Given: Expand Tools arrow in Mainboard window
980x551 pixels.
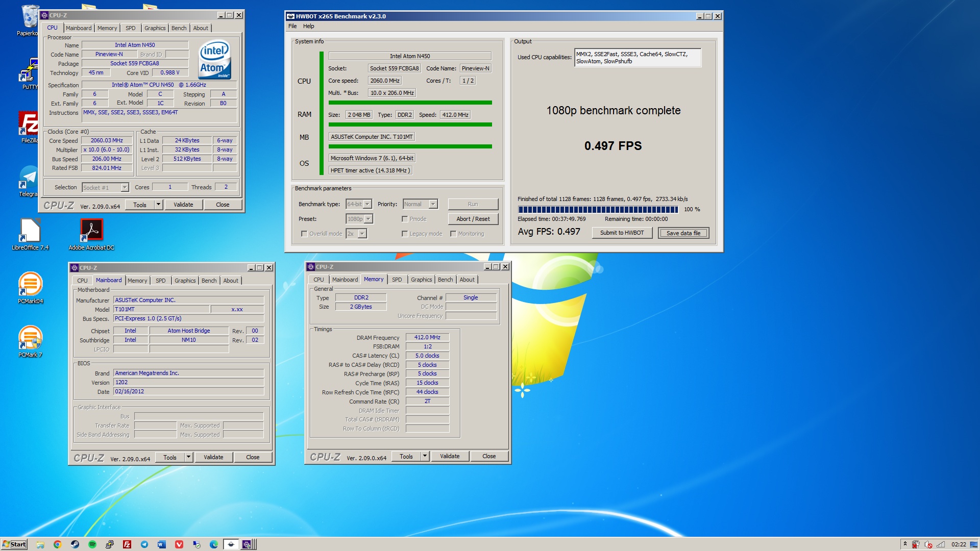Looking at the screenshot, I should coord(188,457).
